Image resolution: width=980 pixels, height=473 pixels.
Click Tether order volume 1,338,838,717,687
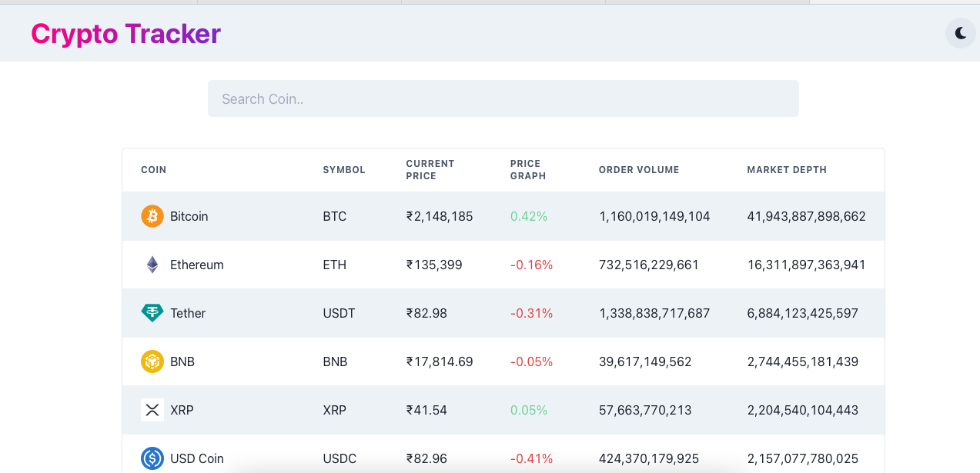tap(654, 313)
